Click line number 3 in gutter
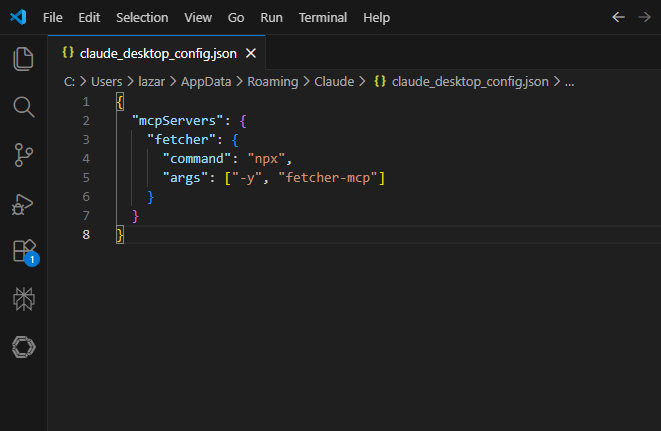661x431 pixels. (x=86, y=140)
